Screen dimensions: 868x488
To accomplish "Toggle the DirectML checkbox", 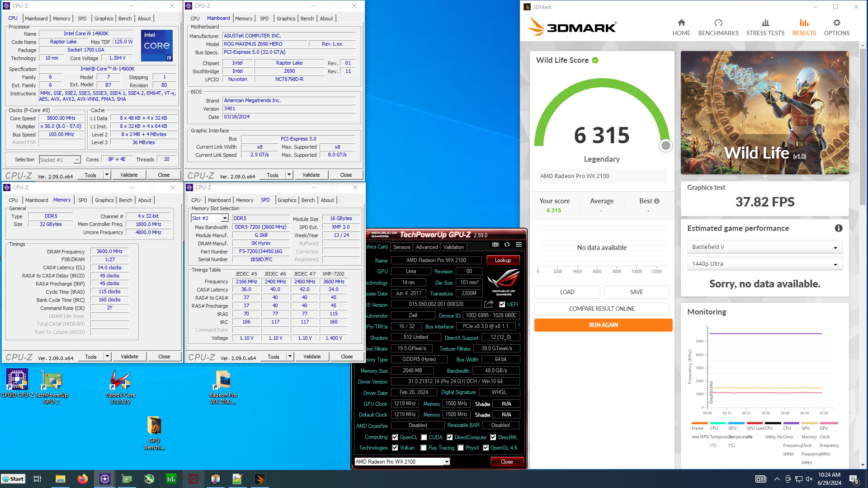I will click(493, 437).
